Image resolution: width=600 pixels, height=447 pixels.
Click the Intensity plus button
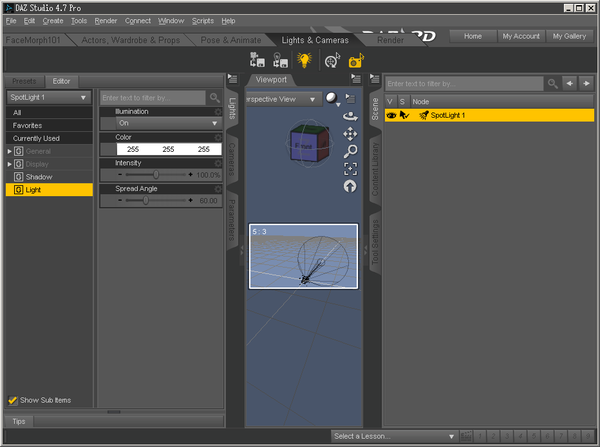click(x=190, y=175)
